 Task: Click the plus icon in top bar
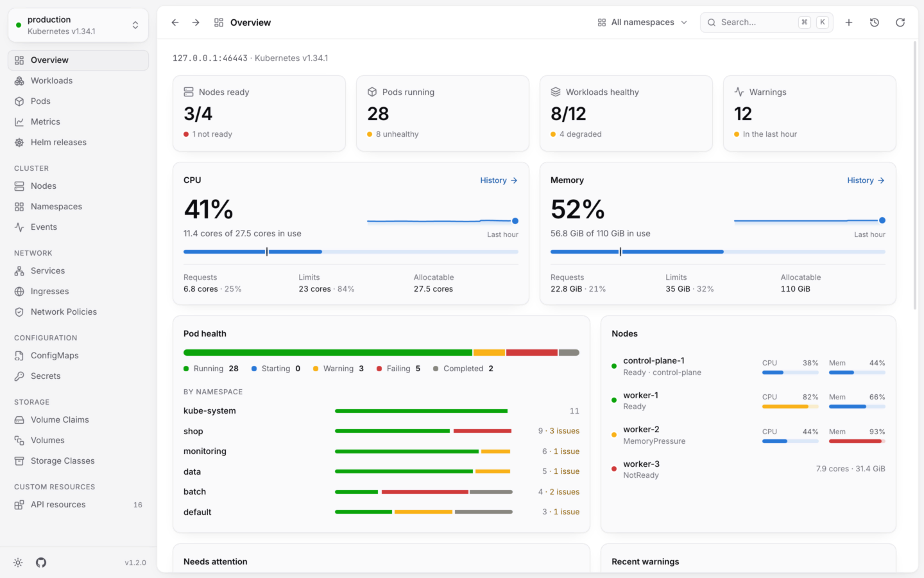pyautogui.click(x=849, y=22)
